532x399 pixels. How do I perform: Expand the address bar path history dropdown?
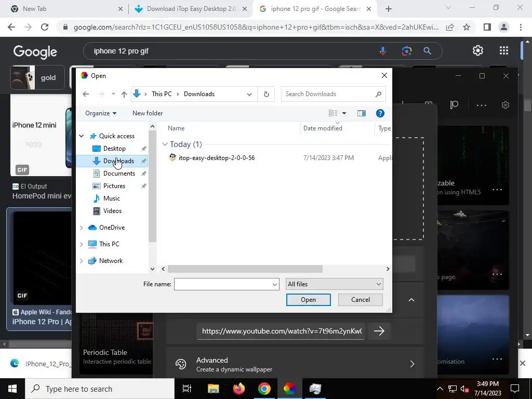[x=249, y=95]
